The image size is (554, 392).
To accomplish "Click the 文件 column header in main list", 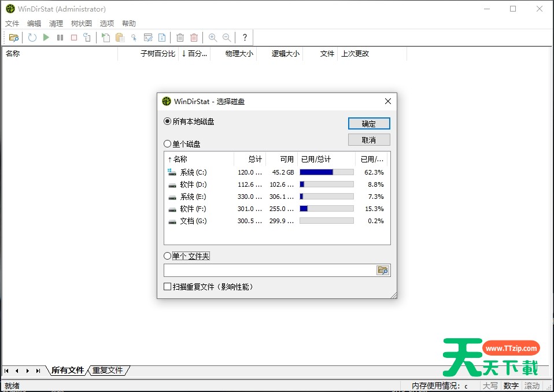I will pos(320,54).
